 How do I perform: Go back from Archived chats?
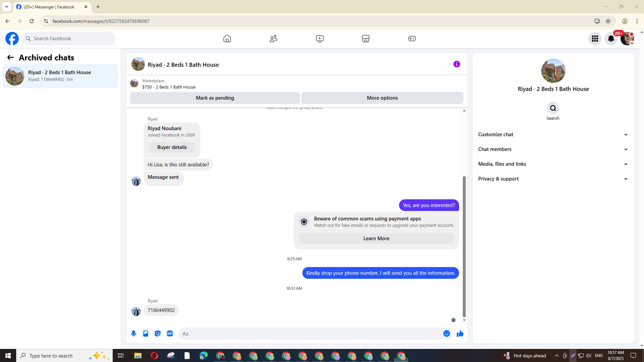point(10,58)
